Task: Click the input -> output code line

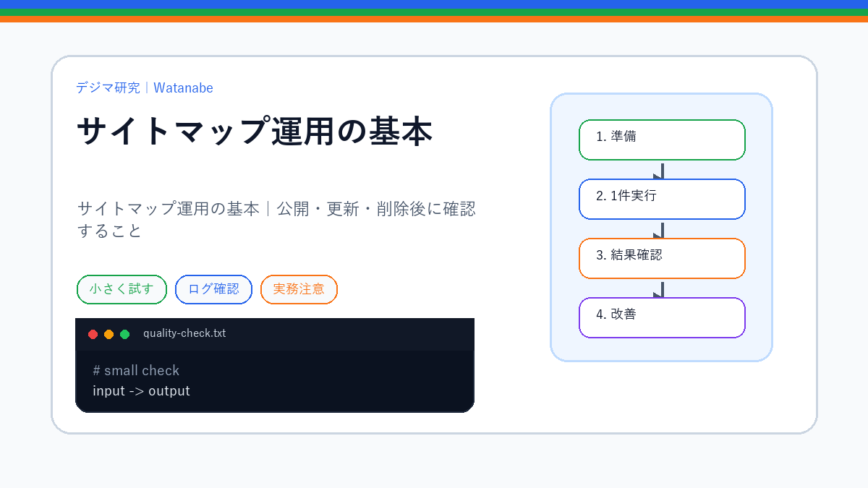Action: coord(141,391)
